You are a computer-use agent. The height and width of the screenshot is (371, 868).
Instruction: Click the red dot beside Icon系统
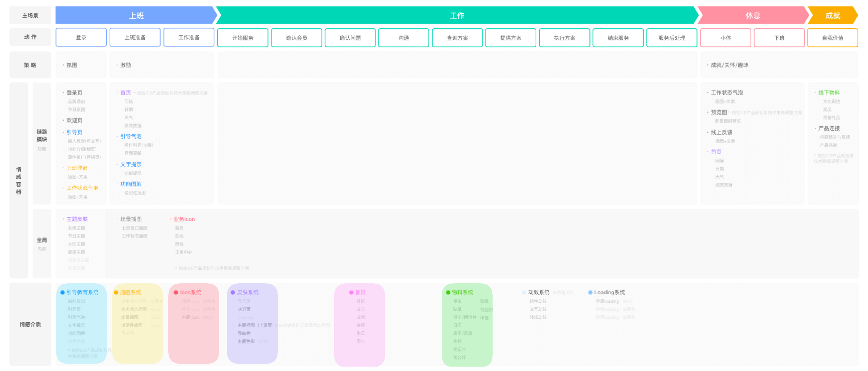click(x=175, y=292)
